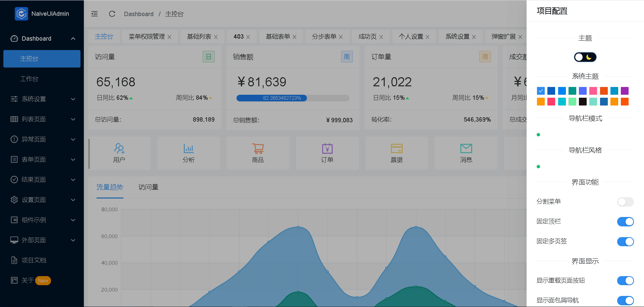This screenshot has height=307, width=644.
Task: Open the 用户 user shortcut icon
Action: tap(119, 148)
